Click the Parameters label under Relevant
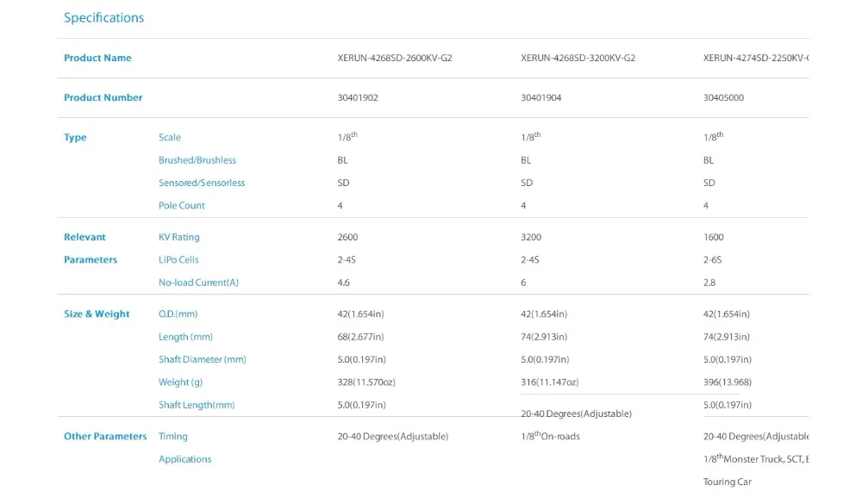Image resolution: width=862 pixels, height=504 pixels. (91, 259)
